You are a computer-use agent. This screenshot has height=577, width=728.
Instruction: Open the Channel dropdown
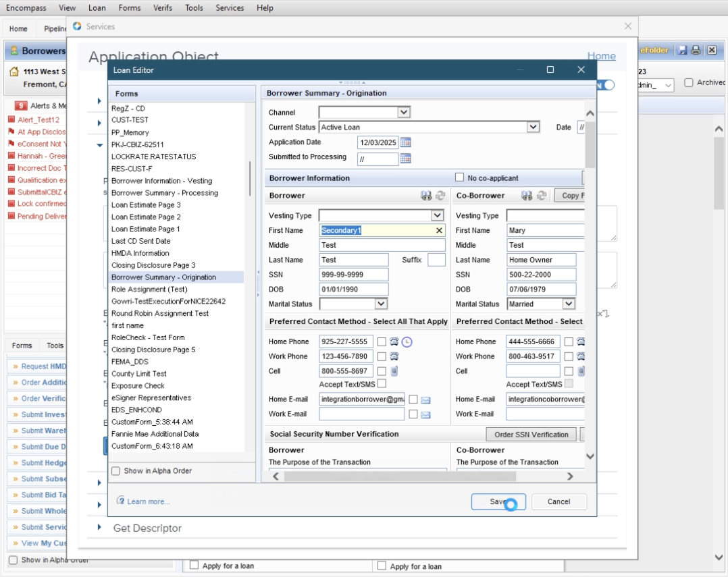403,112
